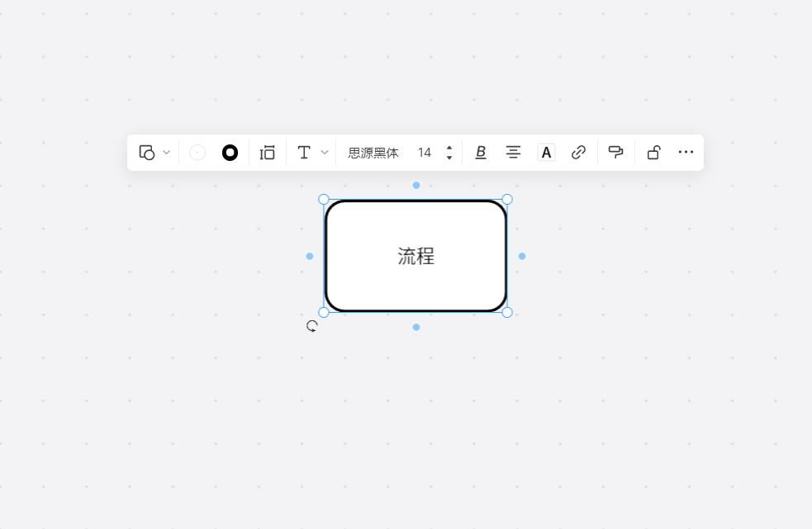This screenshot has width=812, height=529.
Task: Open the 思源黑体 font family selector
Action: (373, 153)
